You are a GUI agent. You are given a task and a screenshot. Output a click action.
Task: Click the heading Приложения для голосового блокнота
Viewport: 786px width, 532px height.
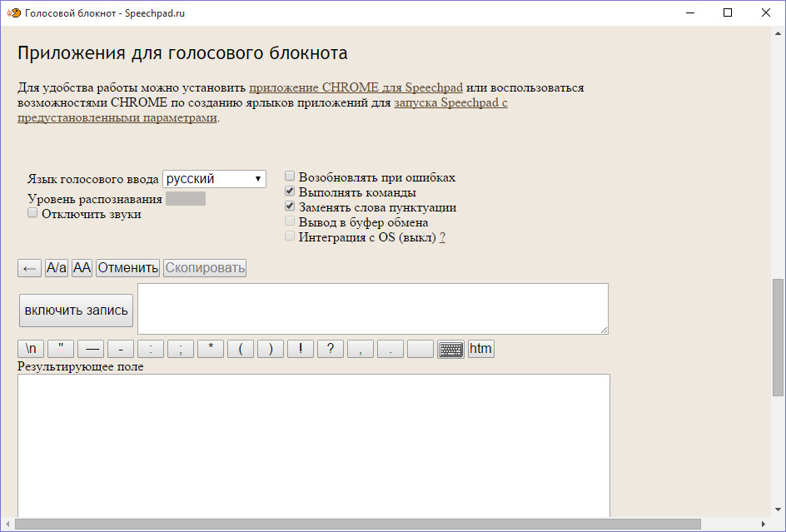click(x=182, y=53)
